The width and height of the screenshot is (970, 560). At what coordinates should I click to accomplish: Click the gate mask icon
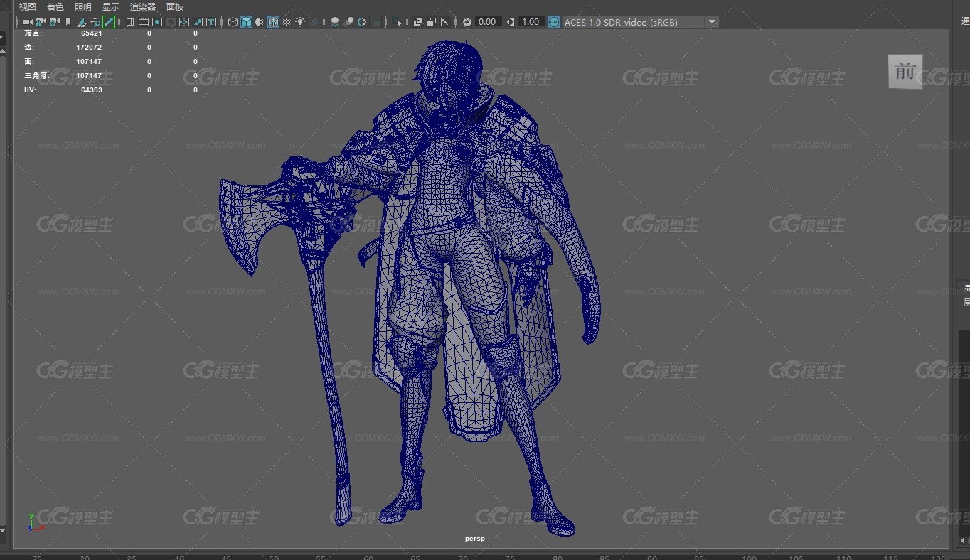[171, 22]
